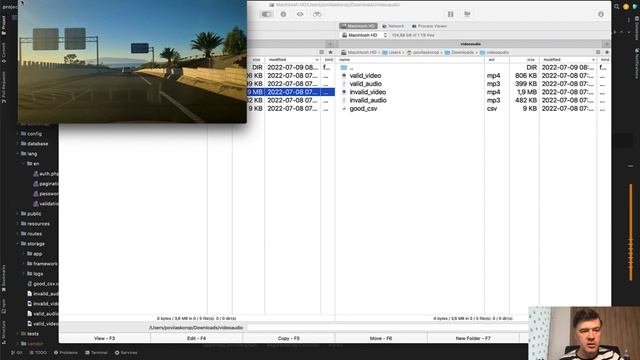
Task: Select the videoaudio panel tab
Action: (x=470, y=44)
